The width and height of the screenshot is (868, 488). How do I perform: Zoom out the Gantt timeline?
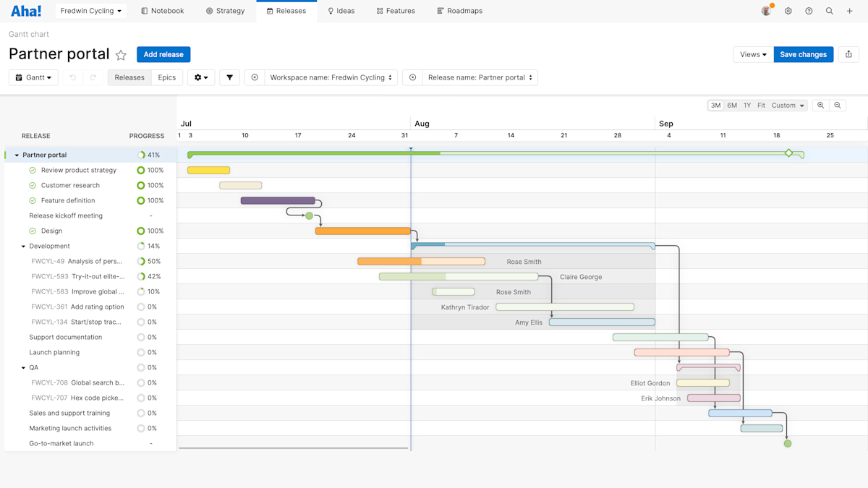838,106
